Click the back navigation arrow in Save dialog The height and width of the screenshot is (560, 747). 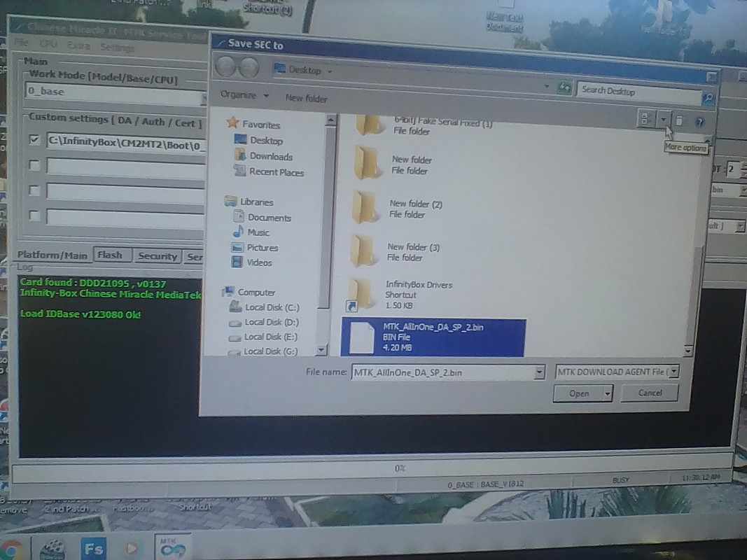coord(225,66)
